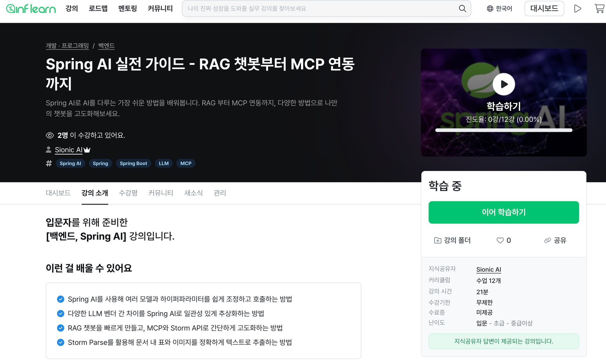Click the hashtag icon before tags
The image size is (606, 364).
coord(49,164)
